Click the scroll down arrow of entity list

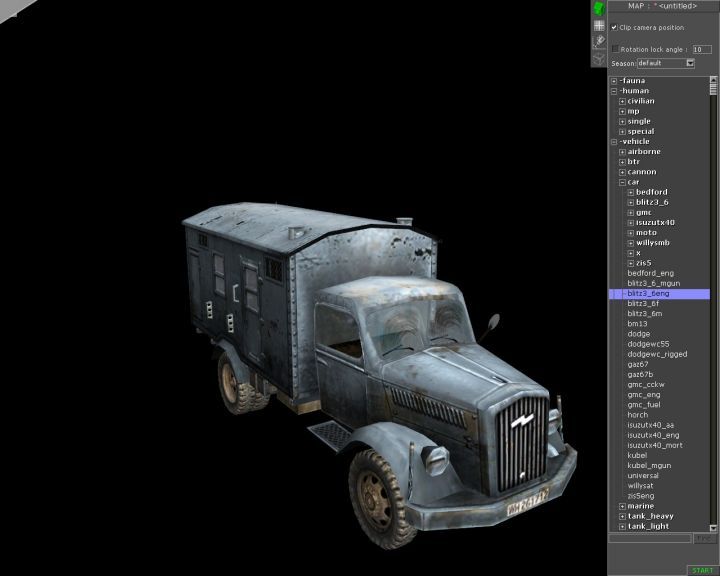(x=714, y=527)
